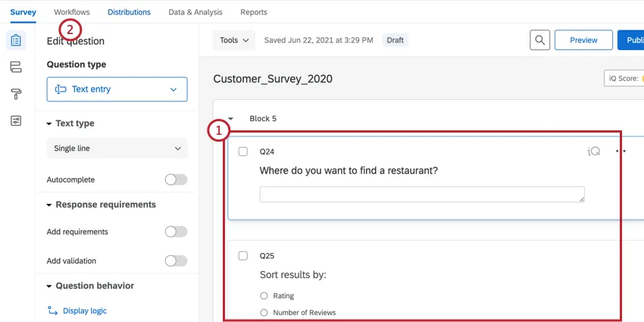
Task: Toggle the Autocomplete switch
Action: pyautogui.click(x=176, y=180)
